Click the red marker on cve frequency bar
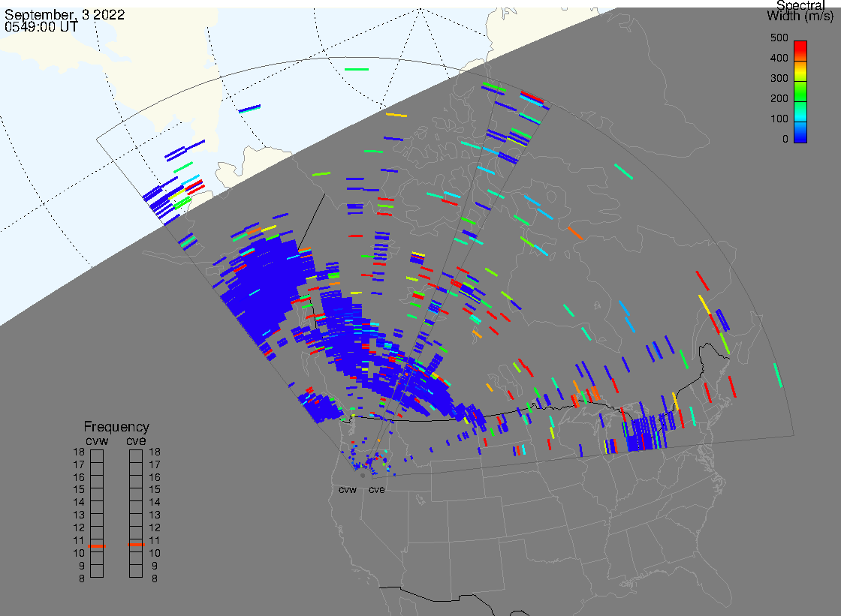 coord(136,545)
